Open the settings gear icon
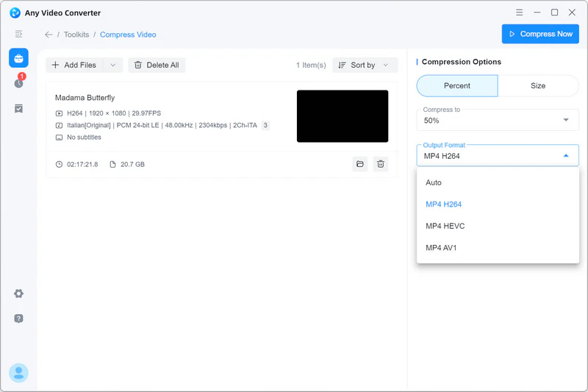Viewport: 588px width, 392px height. pos(18,293)
